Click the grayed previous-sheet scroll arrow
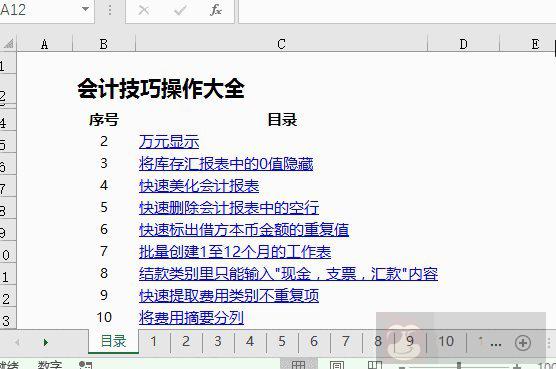Screen dimensions: 556x369 click(x=17, y=342)
